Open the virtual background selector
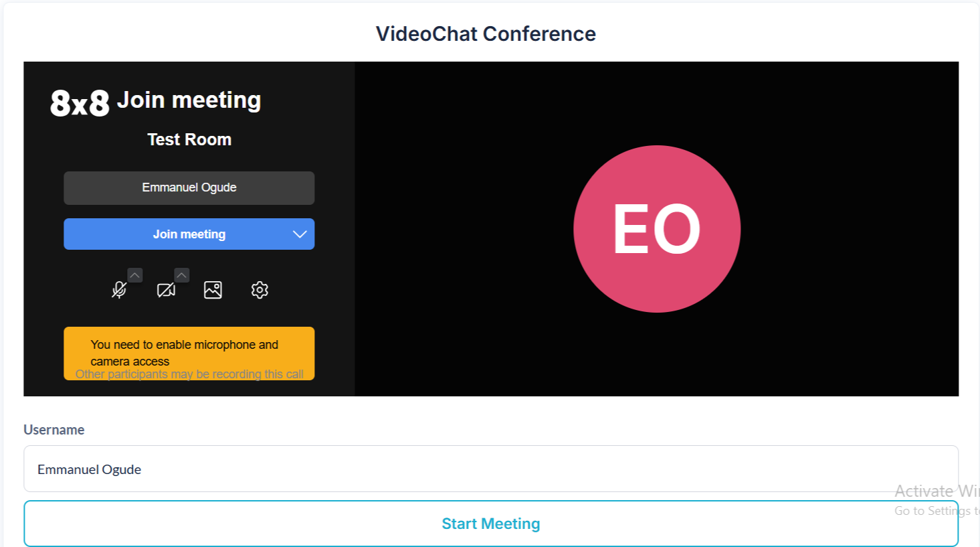The image size is (980, 547). point(213,290)
